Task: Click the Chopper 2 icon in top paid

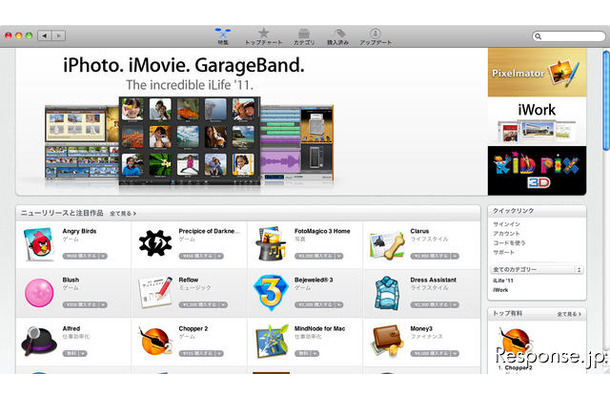Action: pos(515,342)
